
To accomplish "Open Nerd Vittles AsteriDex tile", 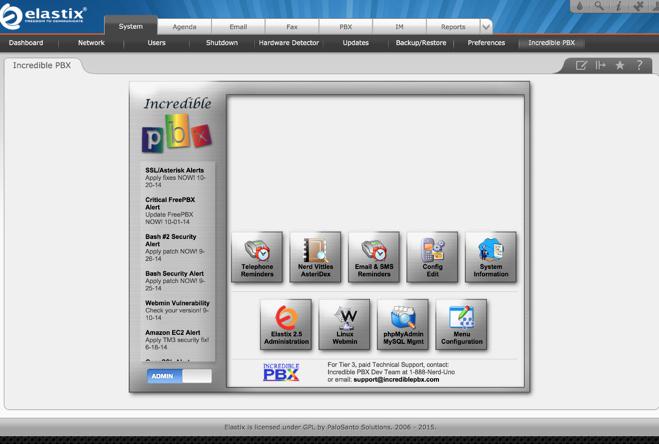I will 315,257.
